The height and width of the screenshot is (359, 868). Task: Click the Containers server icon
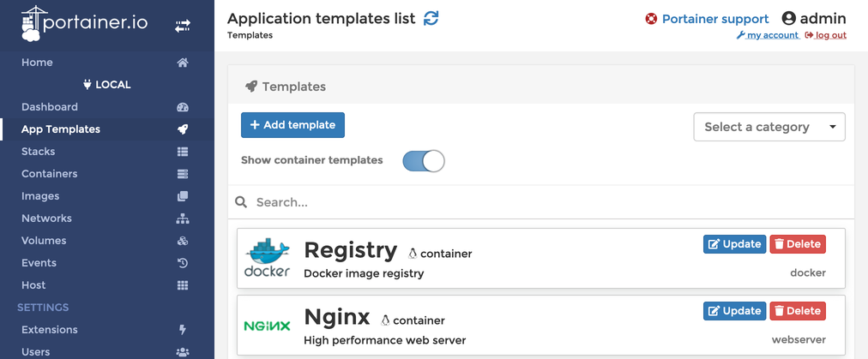coord(183,174)
